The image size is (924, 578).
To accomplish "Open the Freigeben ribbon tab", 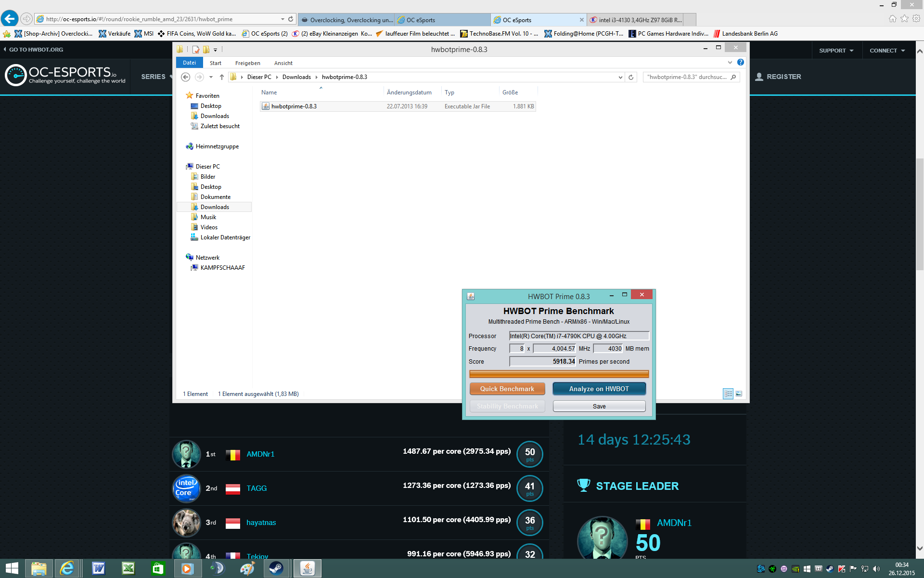I will click(247, 63).
